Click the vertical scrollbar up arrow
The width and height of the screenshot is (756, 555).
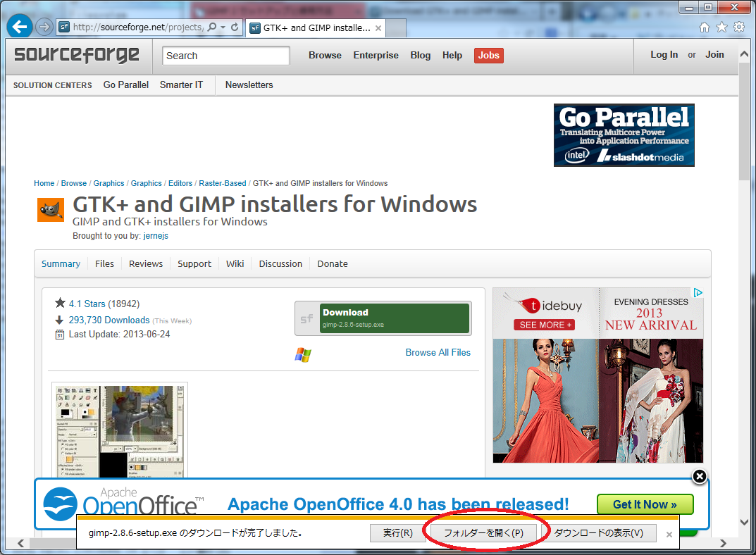pos(744,54)
